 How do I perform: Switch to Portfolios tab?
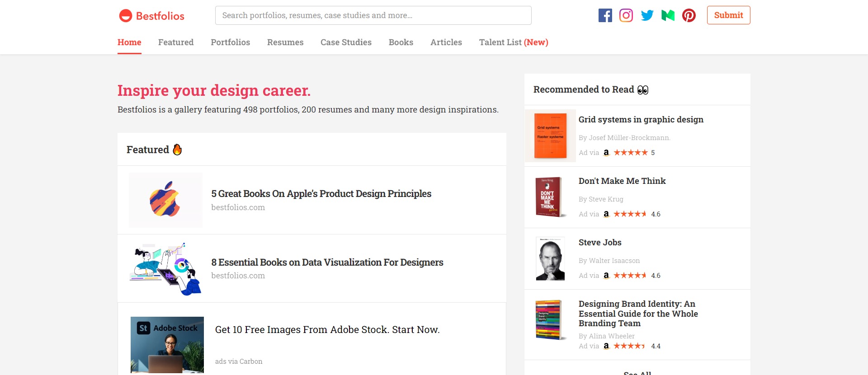[230, 42]
